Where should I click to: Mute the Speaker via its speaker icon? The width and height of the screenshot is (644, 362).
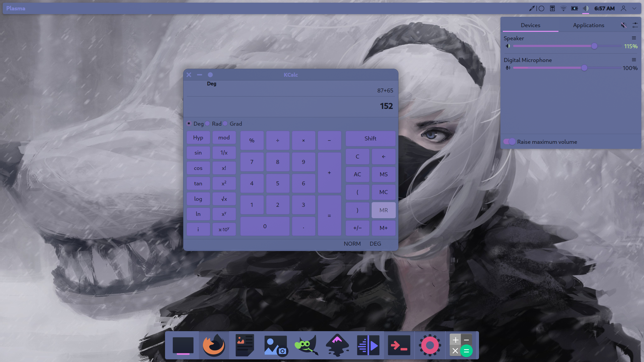[508, 46]
